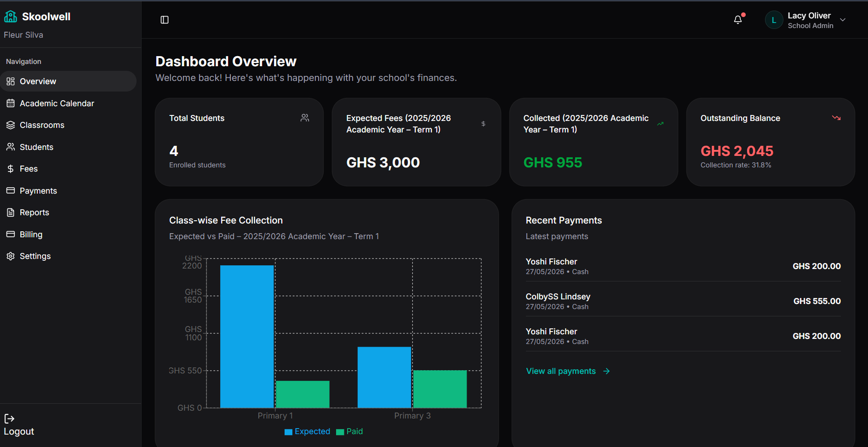Click the users icon on Total Students card
The width and height of the screenshot is (868, 447).
[305, 118]
